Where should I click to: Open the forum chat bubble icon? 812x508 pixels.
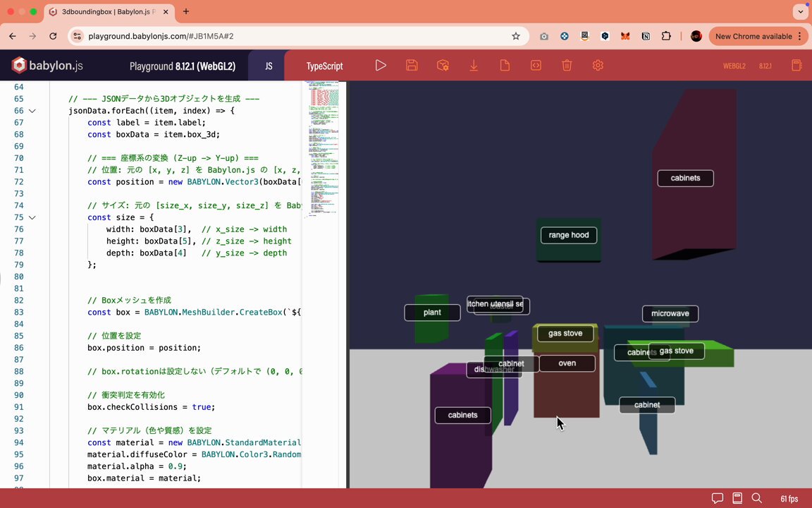[x=718, y=498]
